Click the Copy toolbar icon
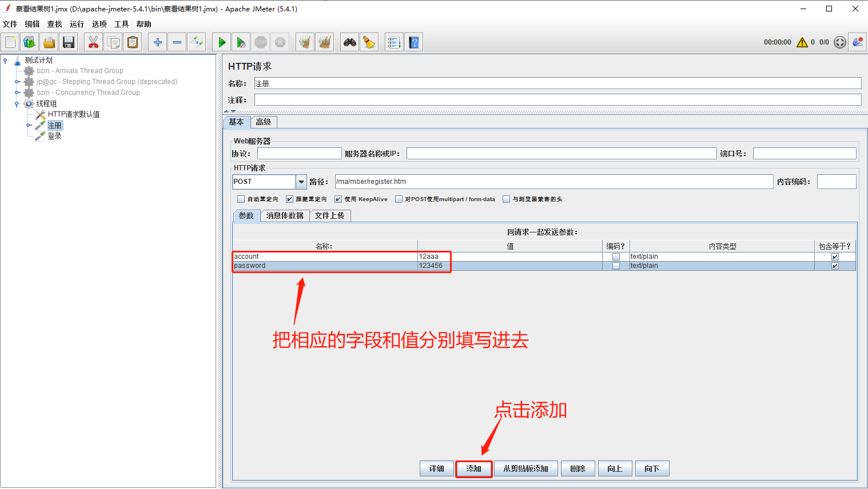868x489 pixels. 113,42
